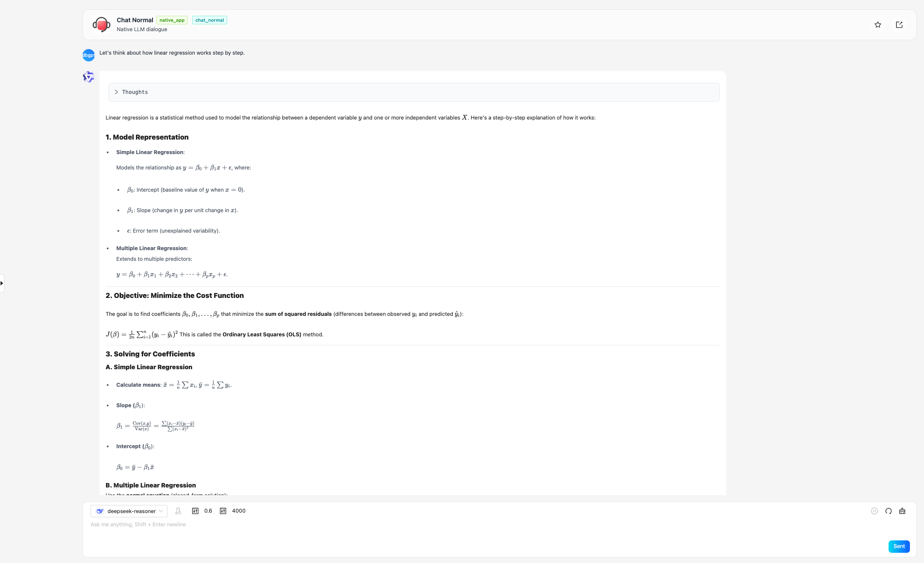Click the max tokens value 4000
This screenshot has height=563, width=924.
tap(238, 511)
